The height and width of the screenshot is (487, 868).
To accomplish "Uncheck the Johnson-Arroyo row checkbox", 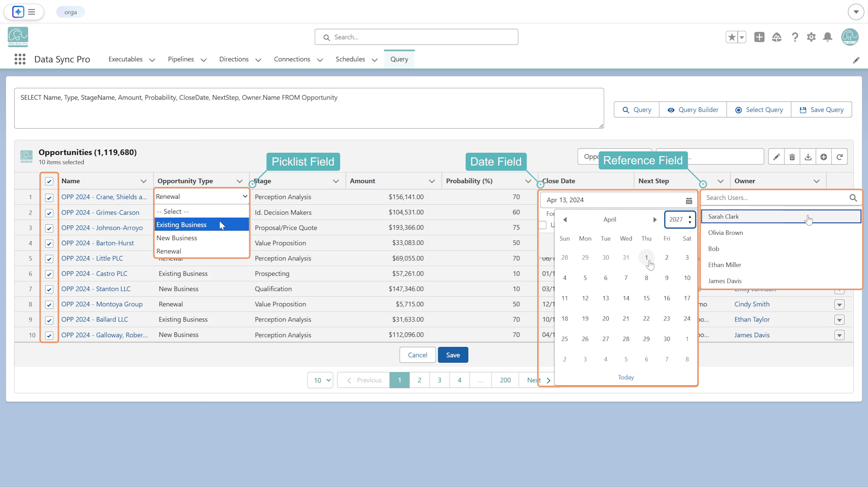I will click(49, 228).
